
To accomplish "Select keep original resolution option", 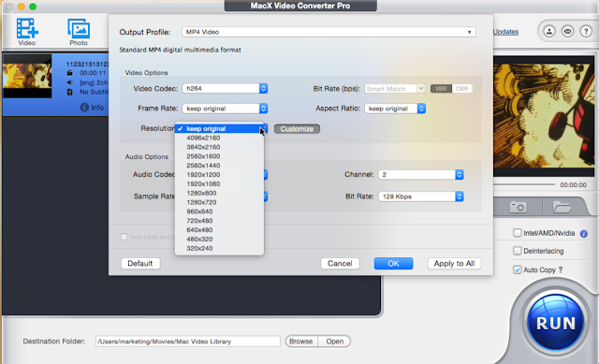I will click(x=219, y=129).
